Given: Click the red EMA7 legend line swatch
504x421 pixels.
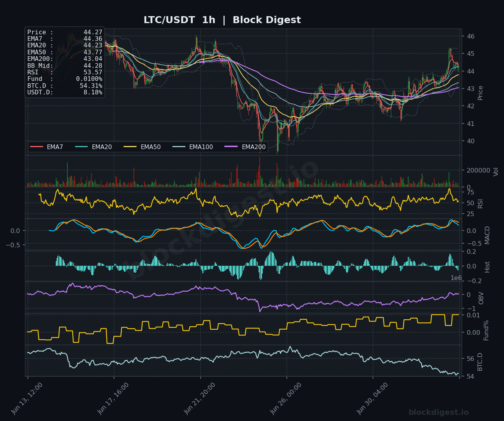Looking at the screenshot, I should 37,147.
